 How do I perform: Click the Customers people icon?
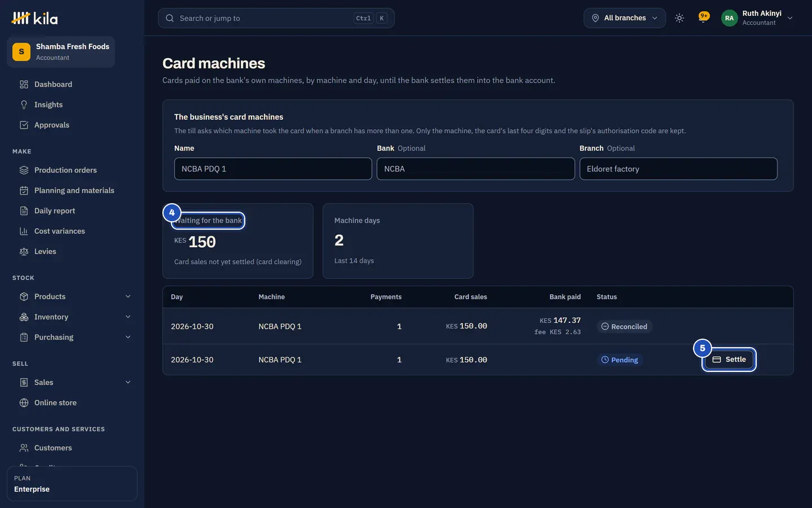tap(24, 448)
